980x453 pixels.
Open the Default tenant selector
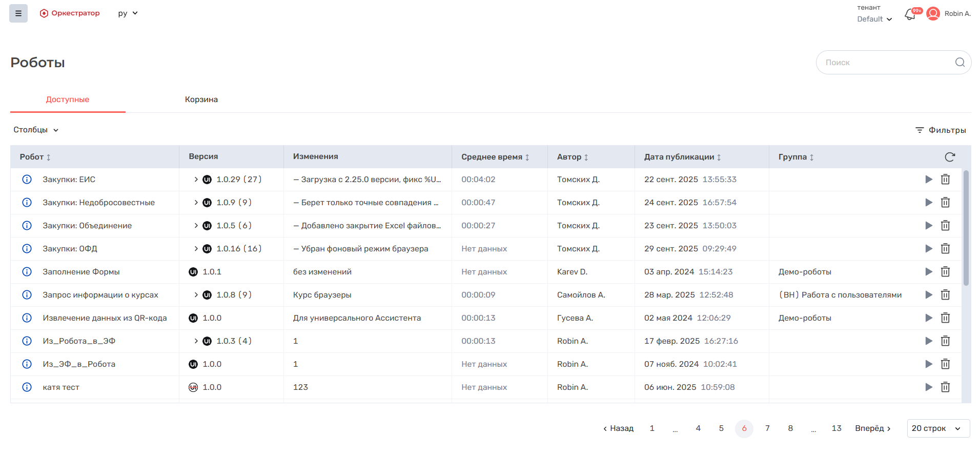(874, 19)
